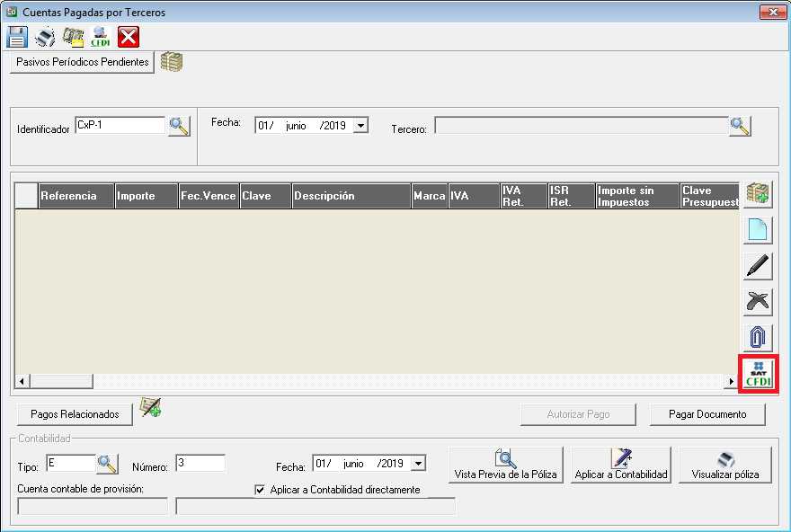Click the grid horizontal scrollbar right arrow
Viewport: 791px width, 532px height.
[x=732, y=381]
